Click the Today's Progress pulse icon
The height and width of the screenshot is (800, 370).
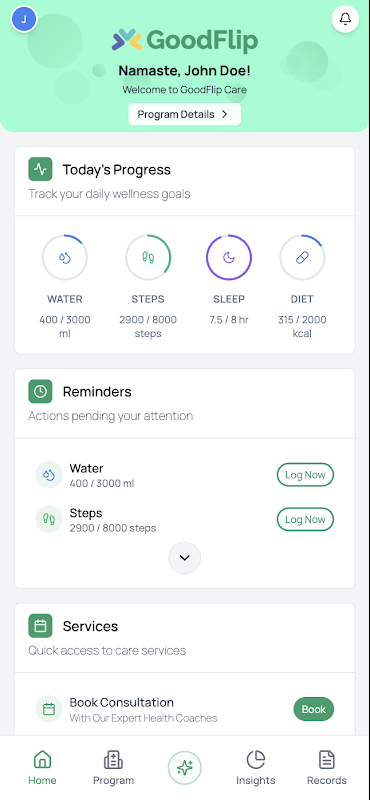[x=40, y=169]
